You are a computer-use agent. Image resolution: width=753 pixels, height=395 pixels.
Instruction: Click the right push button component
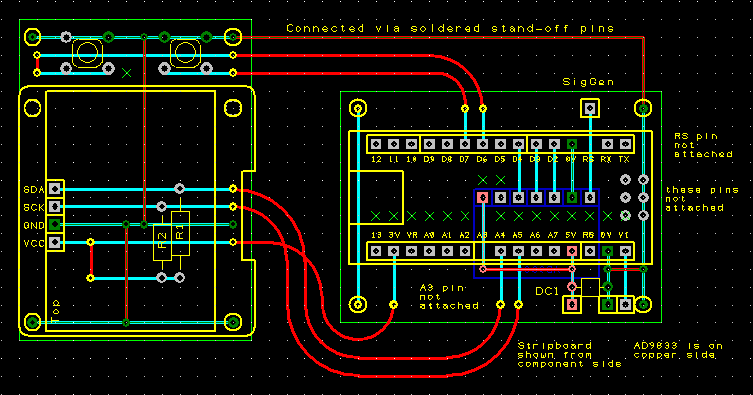coord(185,53)
